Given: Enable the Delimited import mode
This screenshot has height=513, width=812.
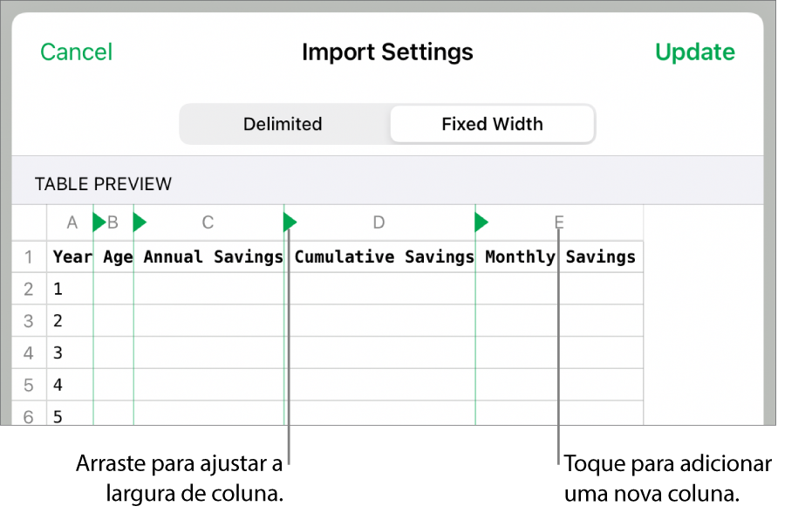Looking at the screenshot, I should pyautogui.click(x=283, y=124).
